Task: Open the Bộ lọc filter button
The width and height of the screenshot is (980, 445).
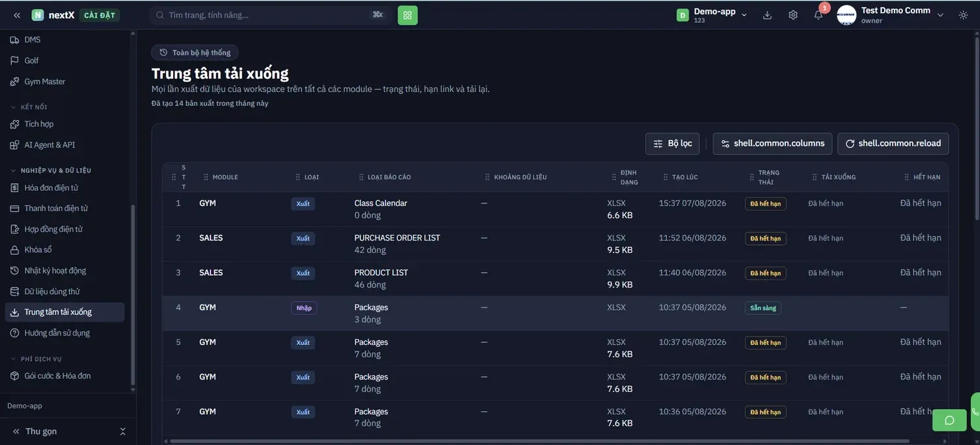Action: [672, 144]
